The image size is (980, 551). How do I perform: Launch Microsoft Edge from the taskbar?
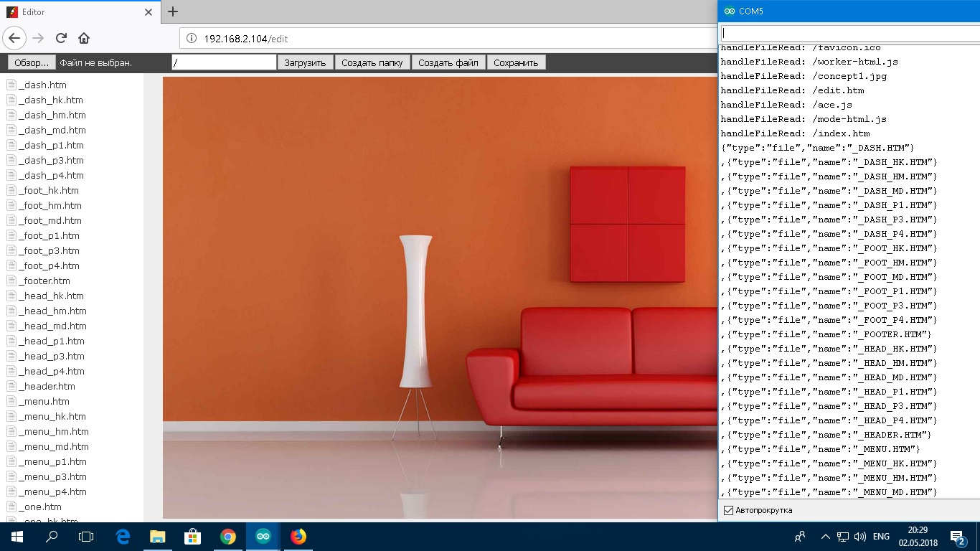[123, 536]
